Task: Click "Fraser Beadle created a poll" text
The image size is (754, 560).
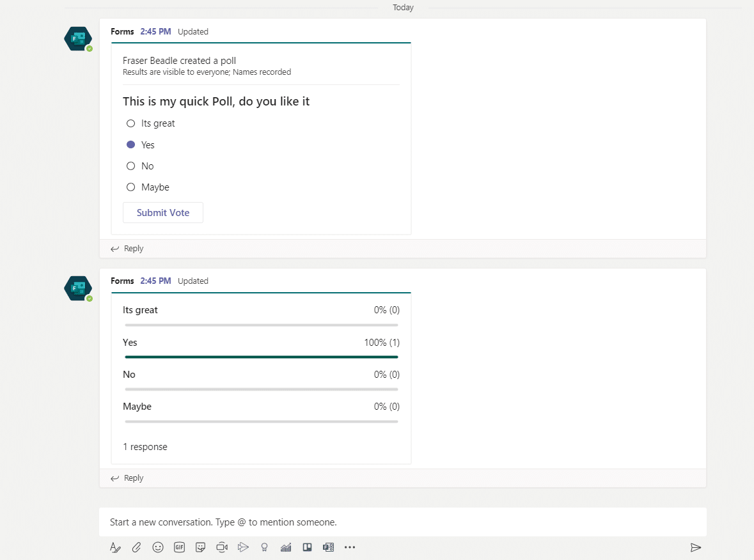Action: coord(179,61)
